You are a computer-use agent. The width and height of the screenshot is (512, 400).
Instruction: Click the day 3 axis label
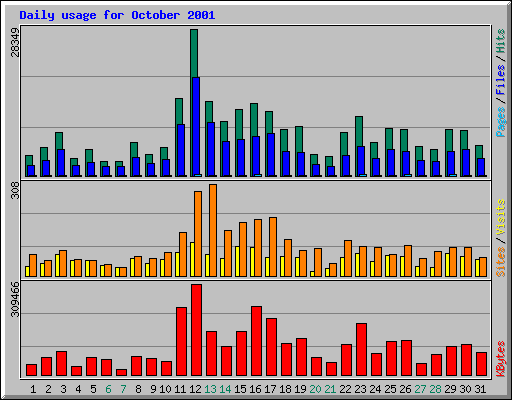click(63, 389)
